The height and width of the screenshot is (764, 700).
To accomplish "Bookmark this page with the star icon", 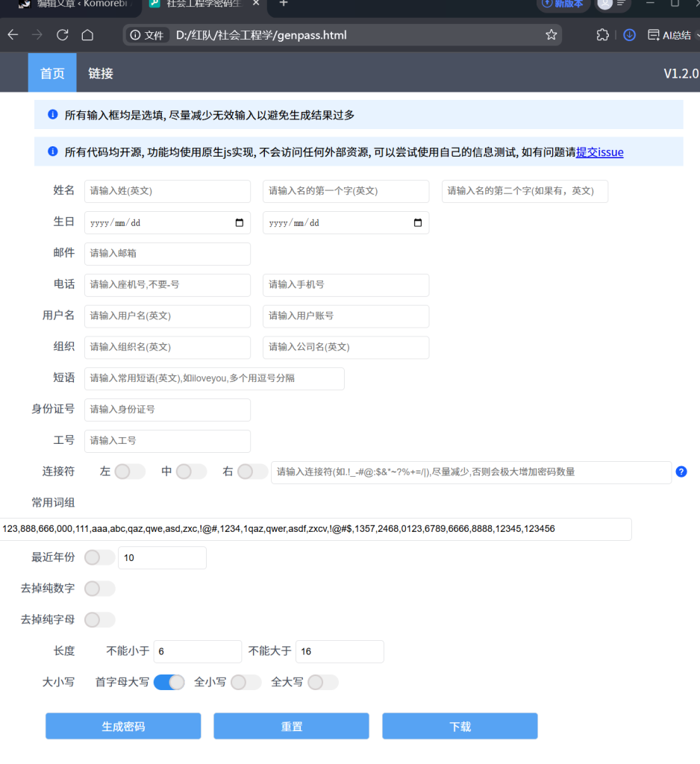I will point(551,35).
